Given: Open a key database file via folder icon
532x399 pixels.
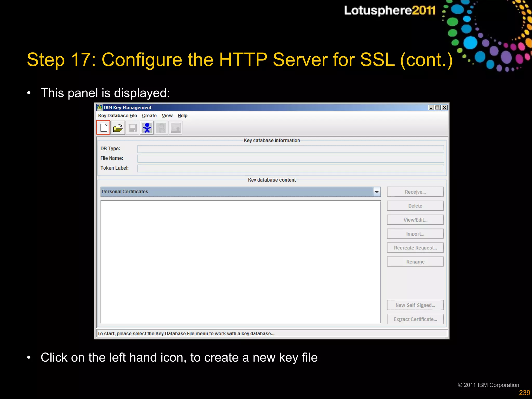Looking at the screenshot, I should tap(118, 128).
